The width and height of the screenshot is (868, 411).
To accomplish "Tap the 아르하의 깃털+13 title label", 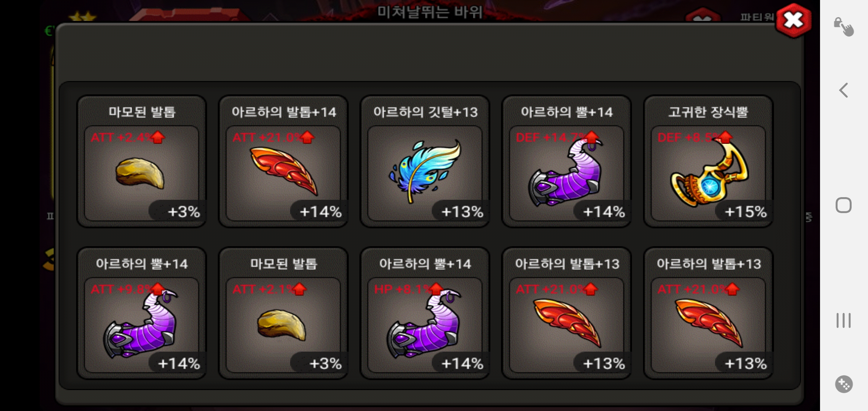I will click(425, 112).
